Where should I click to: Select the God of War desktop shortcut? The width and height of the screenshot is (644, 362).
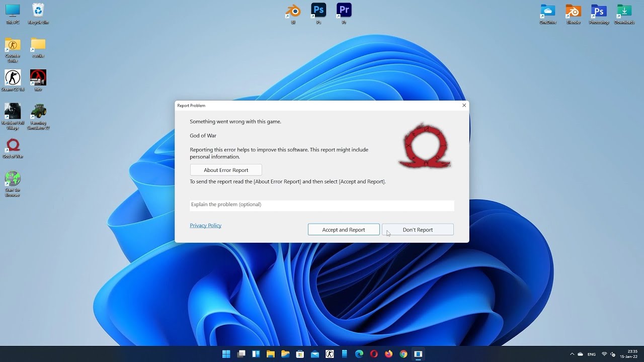(x=13, y=148)
